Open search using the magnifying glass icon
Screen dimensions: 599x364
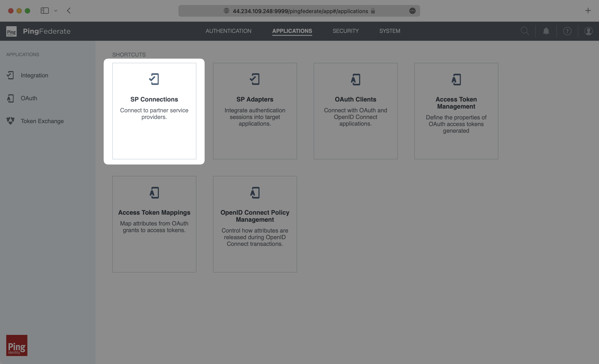tap(525, 31)
